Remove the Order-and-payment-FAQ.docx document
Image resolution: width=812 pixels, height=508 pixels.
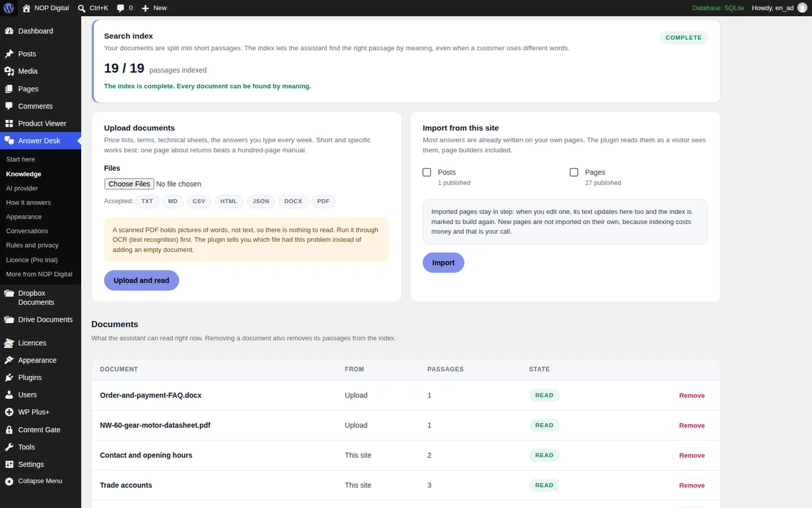click(691, 396)
